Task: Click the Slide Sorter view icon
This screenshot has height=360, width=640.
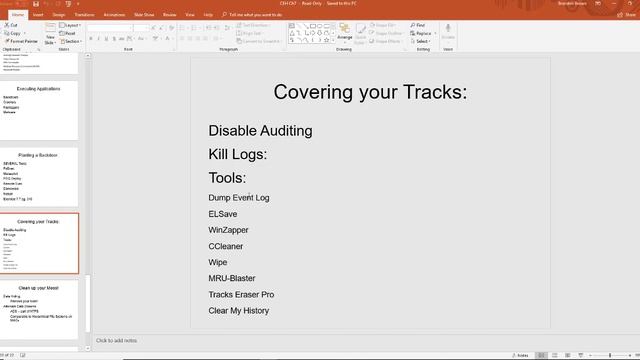Action: (x=554, y=355)
